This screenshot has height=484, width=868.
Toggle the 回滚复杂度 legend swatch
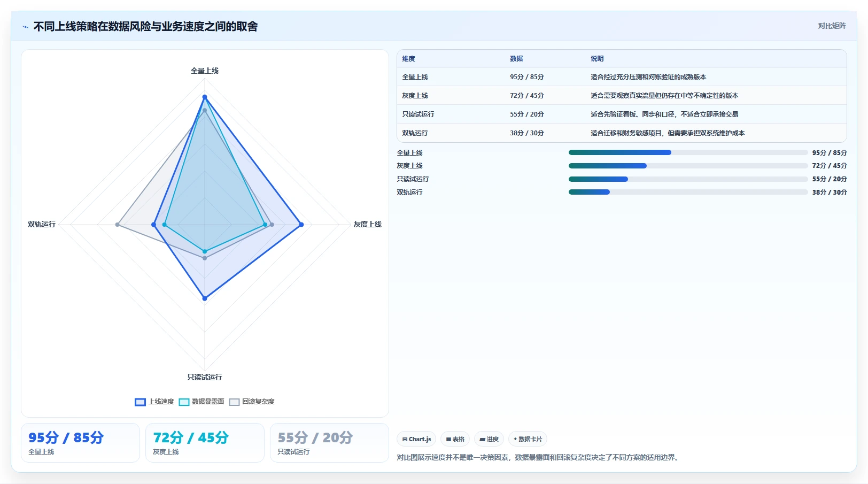pos(234,402)
